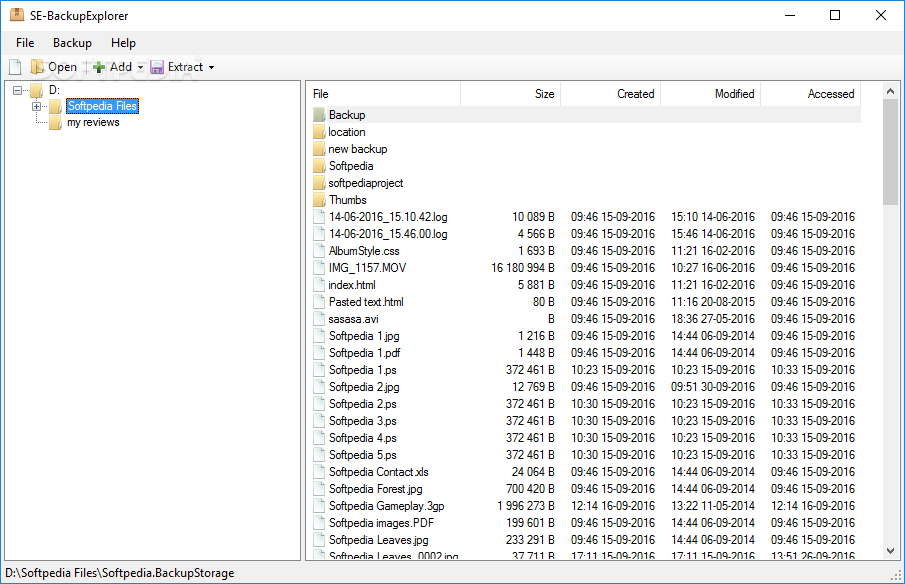
Task: Click the green plus Add icon
Action: (x=99, y=68)
